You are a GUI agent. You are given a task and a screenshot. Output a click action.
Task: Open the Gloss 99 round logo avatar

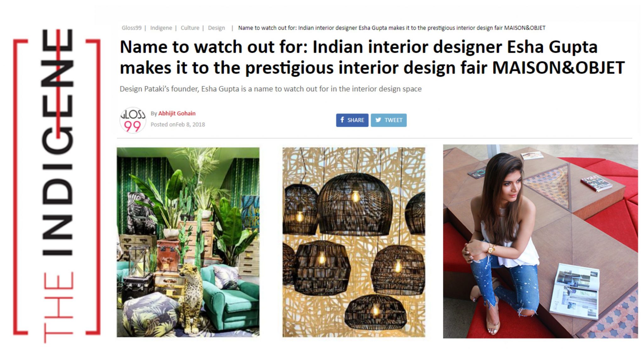tap(133, 120)
